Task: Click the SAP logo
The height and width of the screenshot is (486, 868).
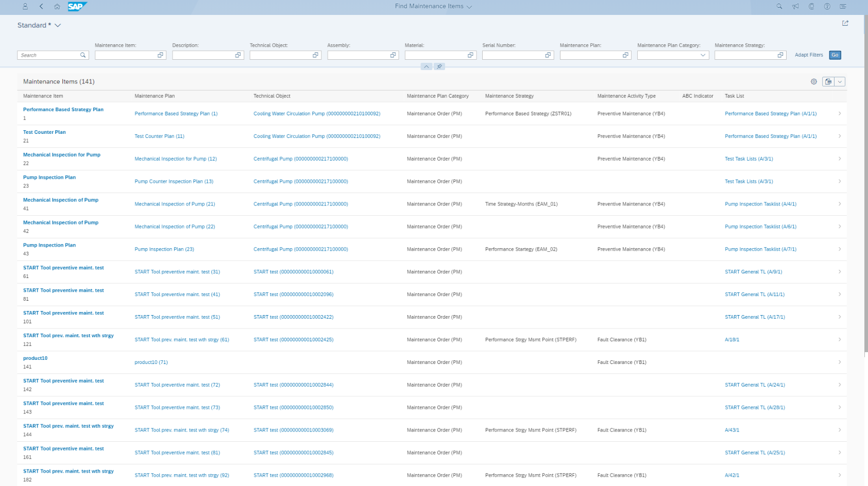Action: pyautogui.click(x=77, y=6)
